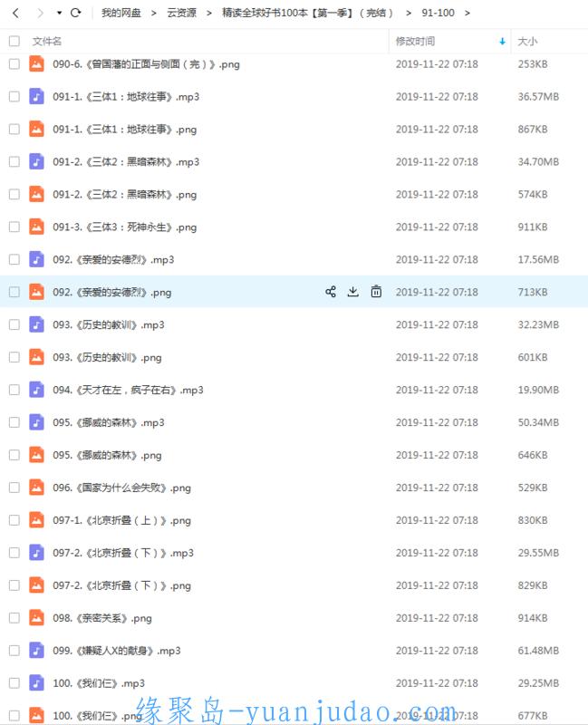Go forward with the right arrow
Viewport: 588px width, 725px height.
click(x=40, y=13)
